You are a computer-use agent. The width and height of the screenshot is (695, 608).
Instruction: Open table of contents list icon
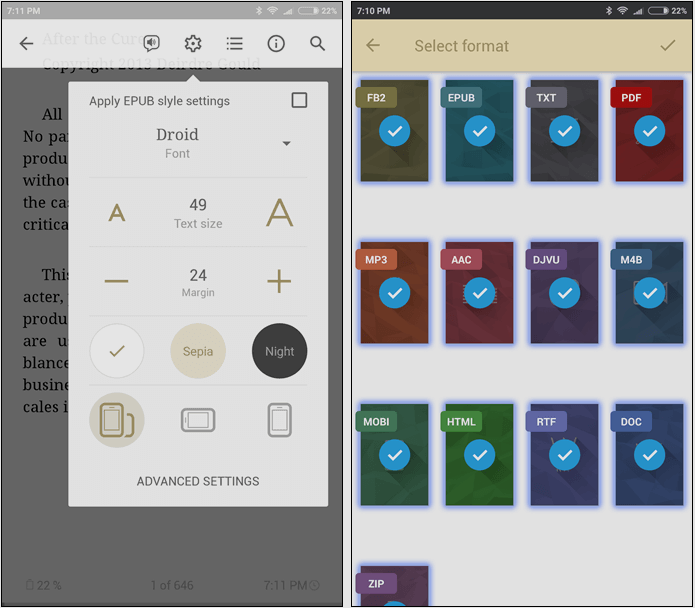234,43
